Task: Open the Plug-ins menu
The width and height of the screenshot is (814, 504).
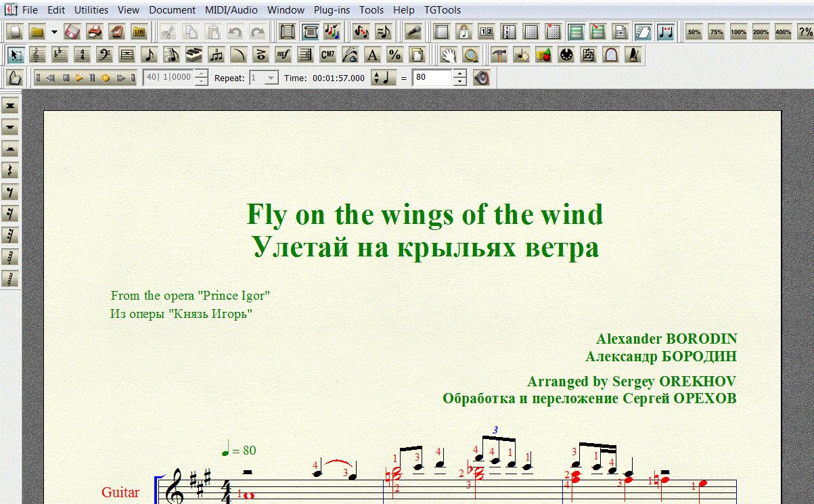Action: pos(331,10)
